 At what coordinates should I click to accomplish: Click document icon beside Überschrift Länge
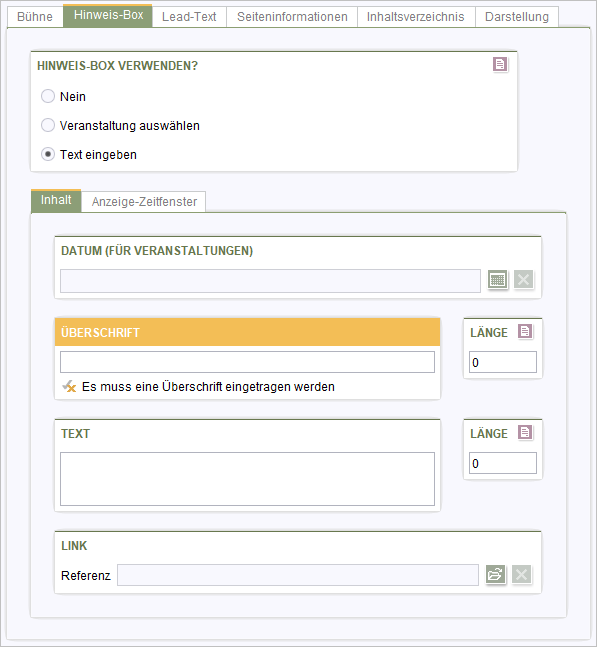(x=525, y=331)
